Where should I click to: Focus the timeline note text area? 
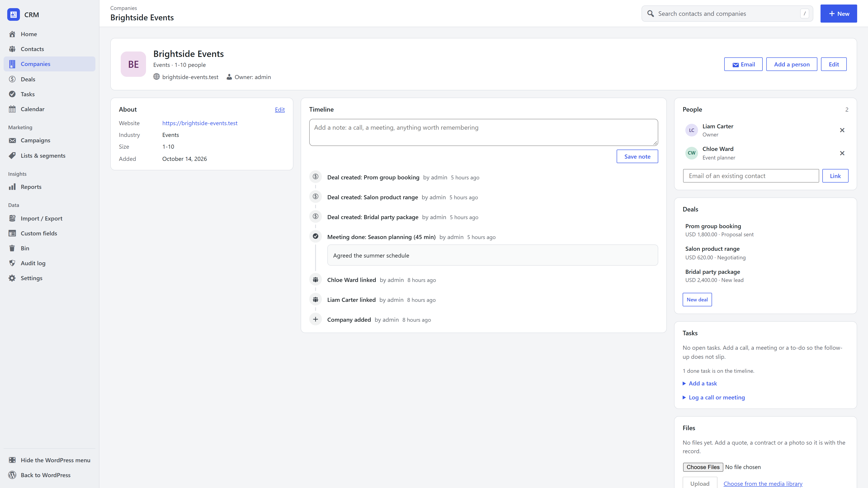[484, 132]
